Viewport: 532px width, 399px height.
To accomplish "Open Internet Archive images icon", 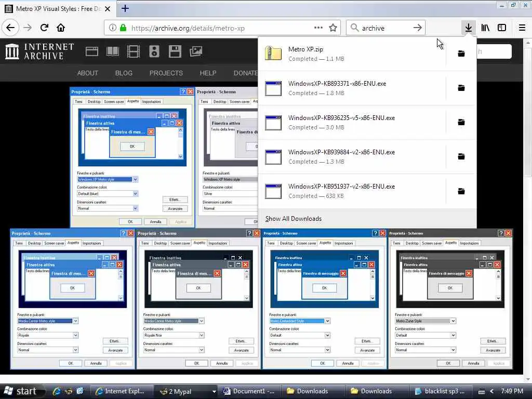I will pyautogui.click(x=196, y=51).
